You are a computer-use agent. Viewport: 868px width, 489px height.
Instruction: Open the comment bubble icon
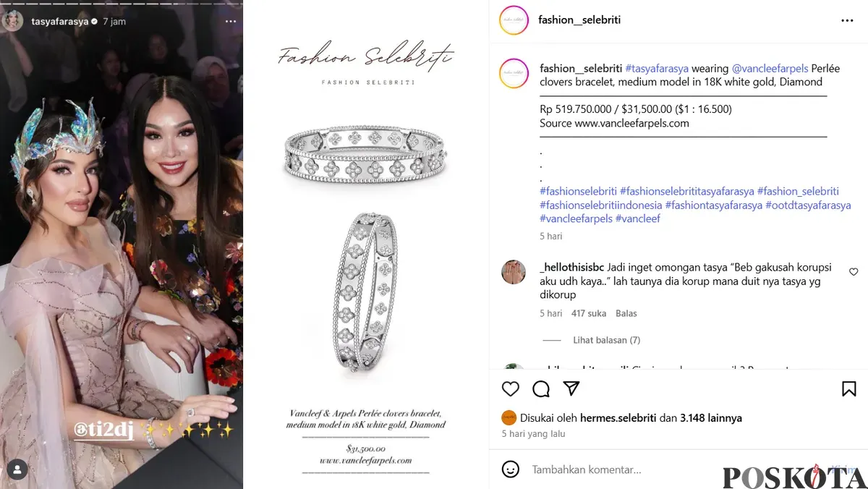point(541,388)
